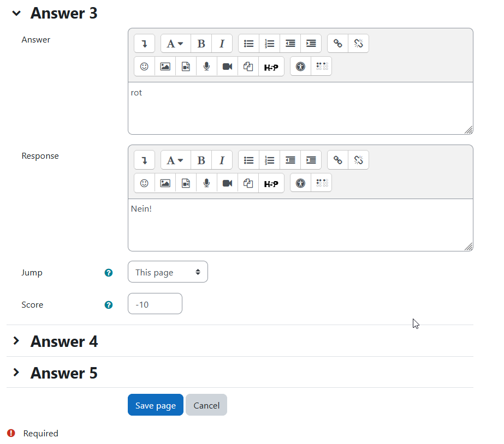The height and width of the screenshot is (444, 504).
Task: Collapse the Answer 3 section
Action: coord(16,13)
